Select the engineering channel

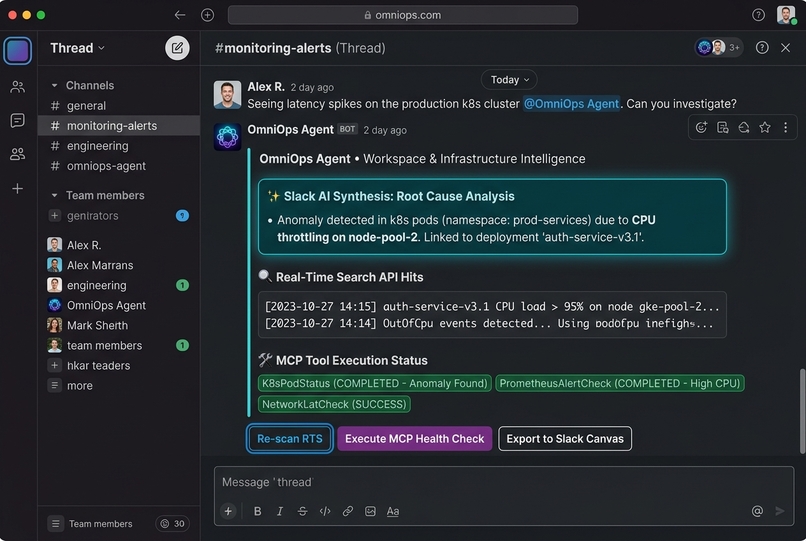click(x=119, y=146)
